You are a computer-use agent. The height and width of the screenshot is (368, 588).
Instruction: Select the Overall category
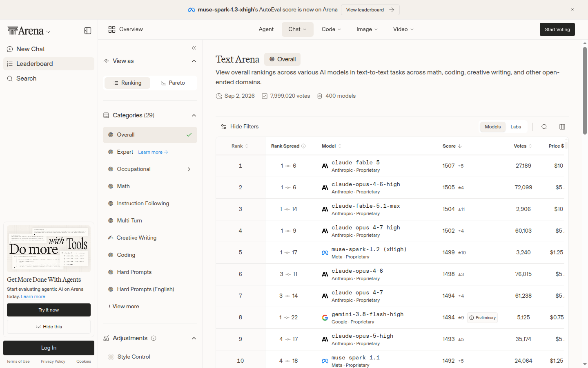coord(150,135)
